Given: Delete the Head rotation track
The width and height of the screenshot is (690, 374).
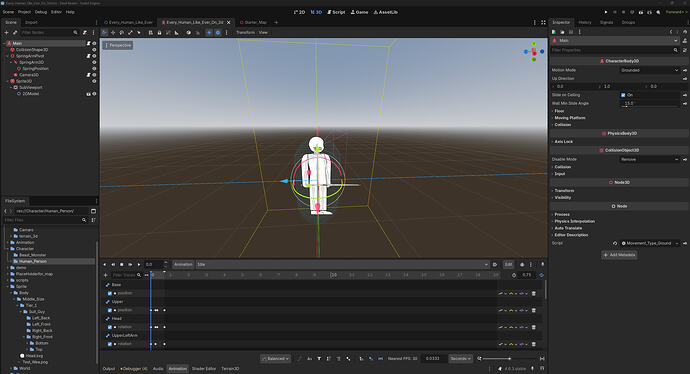Looking at the screenshot, I should click(534, 327).
